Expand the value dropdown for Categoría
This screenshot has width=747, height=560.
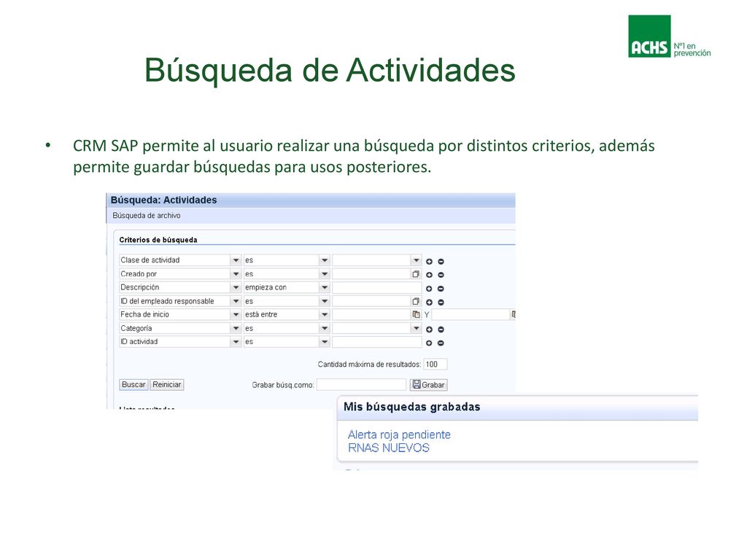416,328
